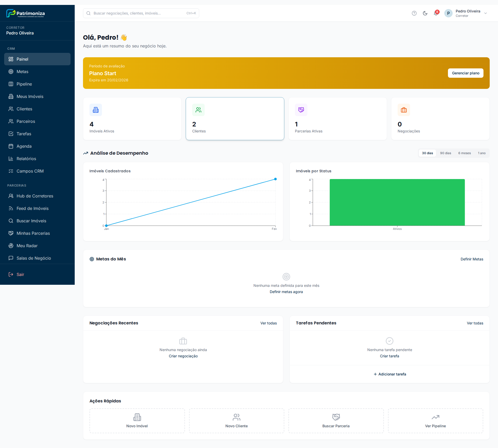The image size is (498, 448).
Task: Select the Meu Radar icon
Action: pos(11,245)
